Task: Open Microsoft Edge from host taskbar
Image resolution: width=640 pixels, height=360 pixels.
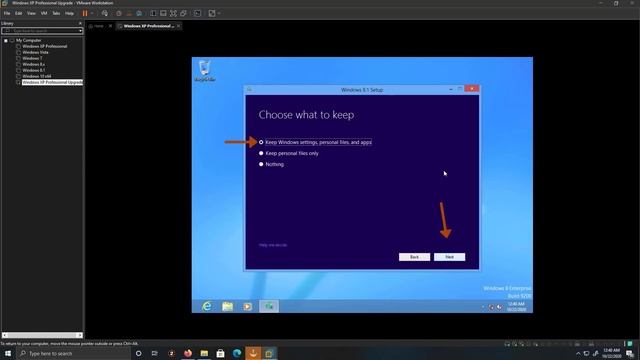Action: [237, 353]
